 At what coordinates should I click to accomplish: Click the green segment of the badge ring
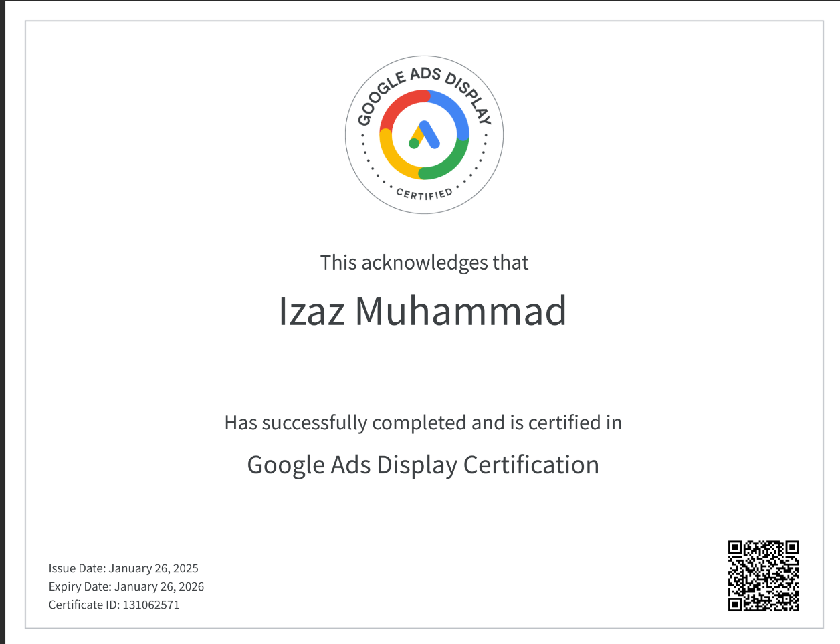(450, 163)
